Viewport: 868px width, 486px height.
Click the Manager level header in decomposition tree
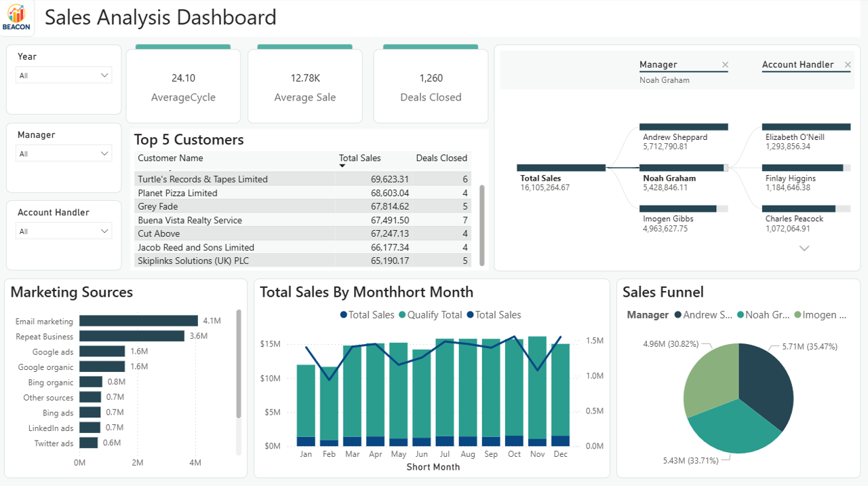(x=658, y=65)
